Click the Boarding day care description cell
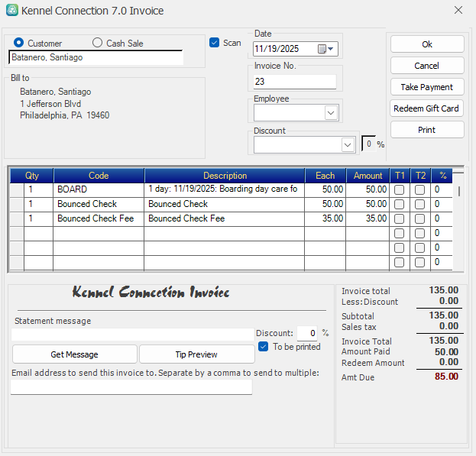 225,190
